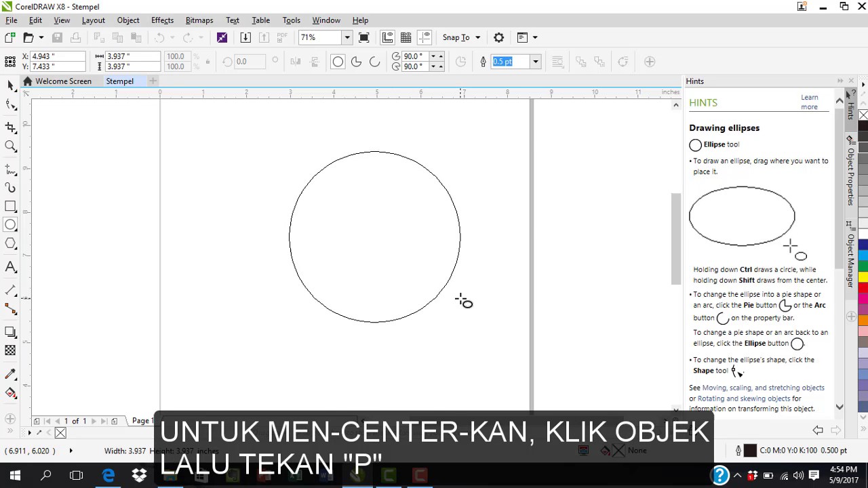Click the Learn more link
The width and height of the screenshot is (868, 488).
click(x=810, y=102)
